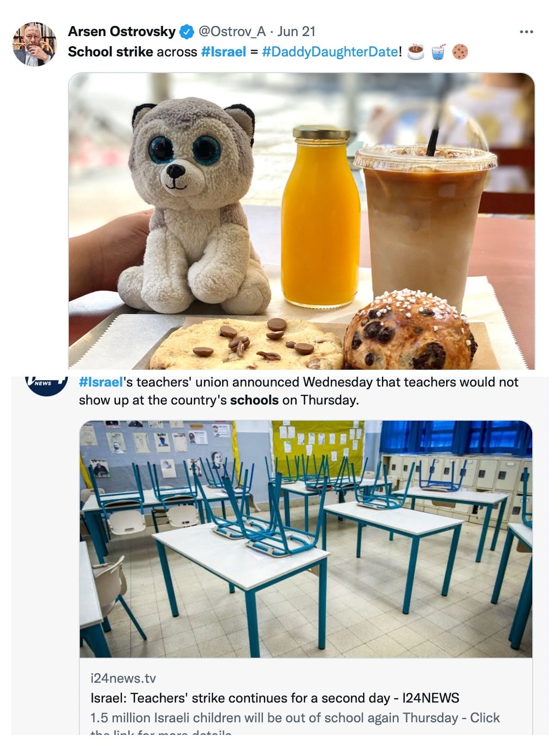Open the @Ostrov_A handle link
The width and height of the screenshot is (560, 746).
tap(232, 31)
